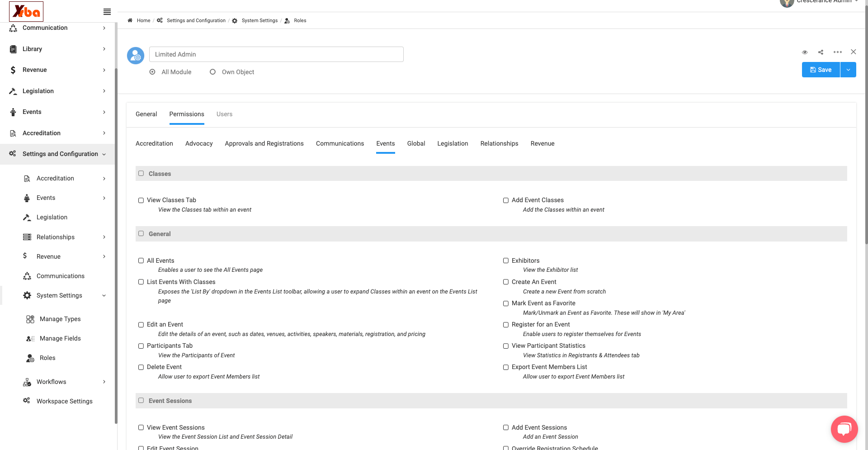
Task: Collapse the System Settings submenu
Action: [104, 296]
